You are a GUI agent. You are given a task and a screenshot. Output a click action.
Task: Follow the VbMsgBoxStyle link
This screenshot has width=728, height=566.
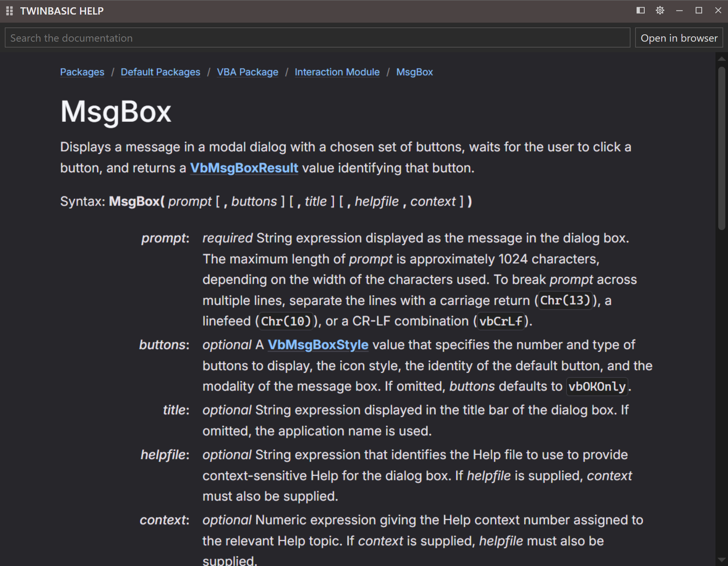(x=318, y=345)
